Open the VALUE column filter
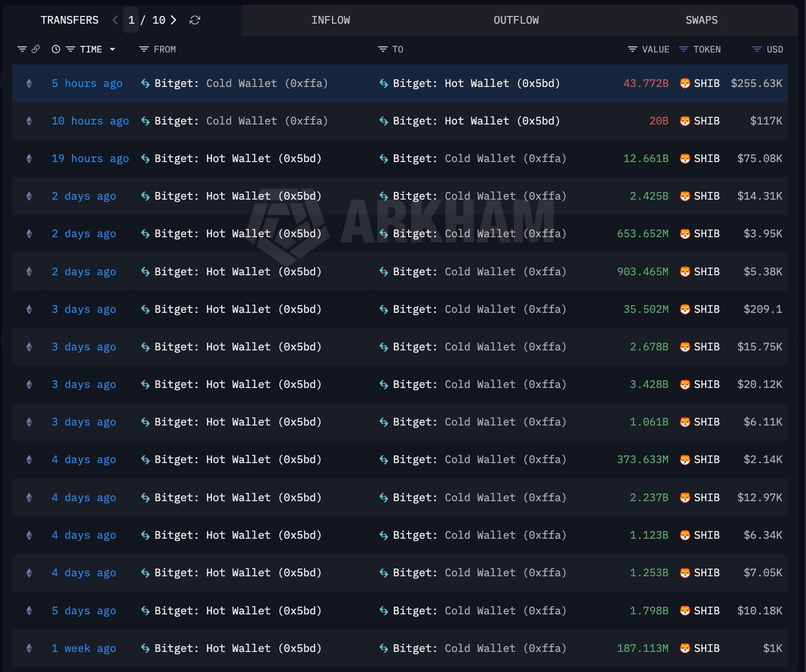Screen dimensions: 806x672 [x=633, y=49]
